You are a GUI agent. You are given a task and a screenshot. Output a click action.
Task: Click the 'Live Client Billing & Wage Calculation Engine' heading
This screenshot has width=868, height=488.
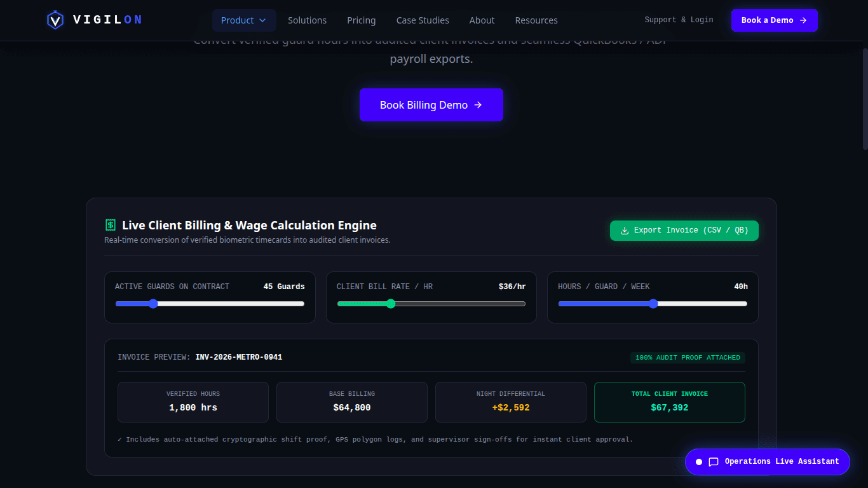pos(250,225)
